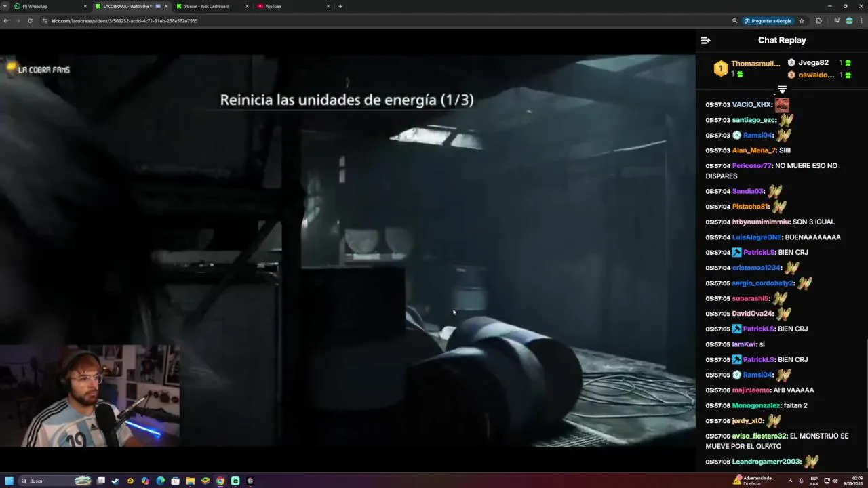868x488 pixels.
Task: Open the browser extensions puzzle icon
Action: pos(818,21)
